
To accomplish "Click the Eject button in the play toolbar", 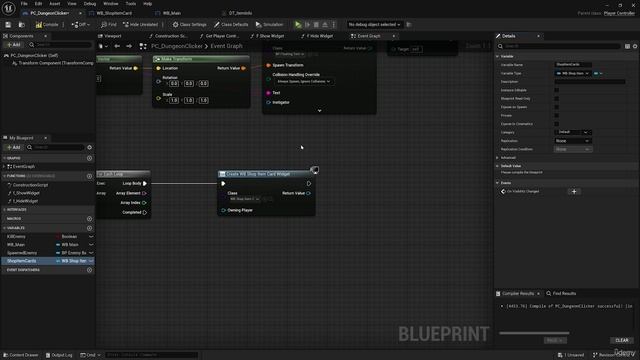I will pyautogui.click(x=325, y=24).
